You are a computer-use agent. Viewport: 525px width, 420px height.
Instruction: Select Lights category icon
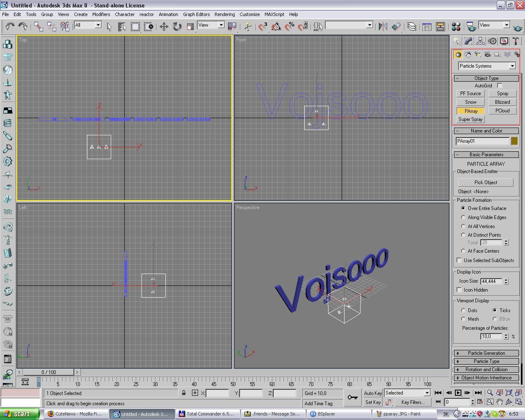click(478, 55)
